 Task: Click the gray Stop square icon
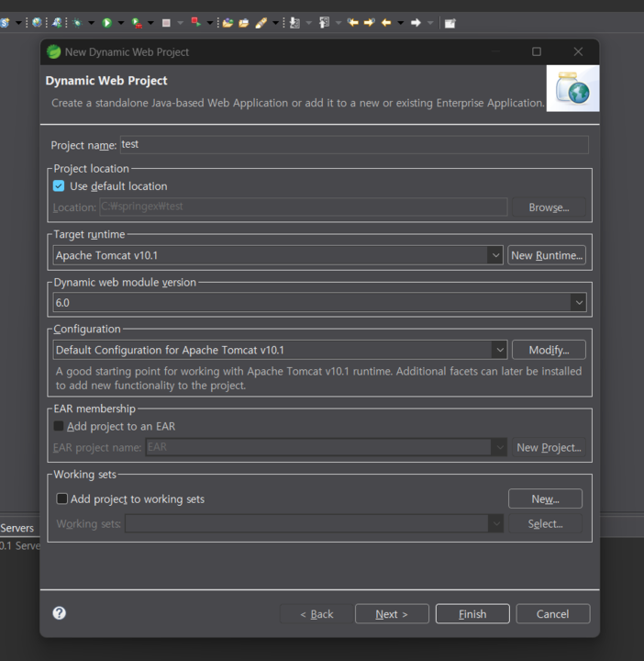click(x=166, y=23)
